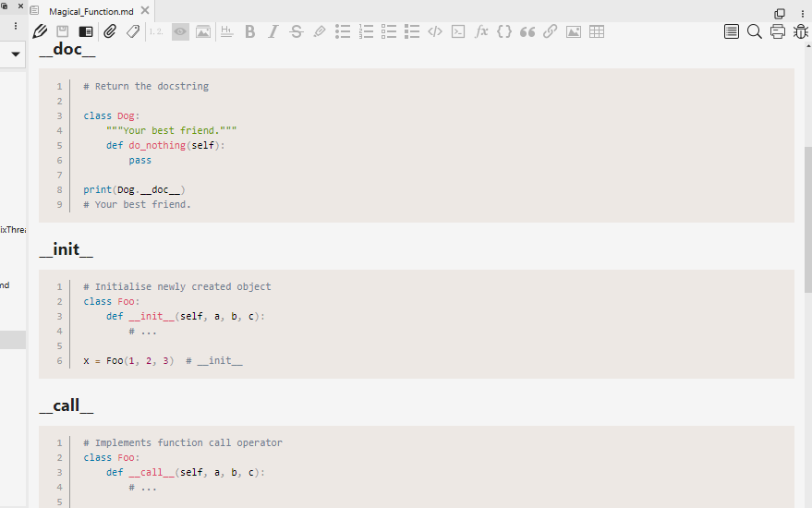The width and height of the screenshot is (812, 508).
Task: Apply highlighter mark formatting
Action: click(320, 31)
